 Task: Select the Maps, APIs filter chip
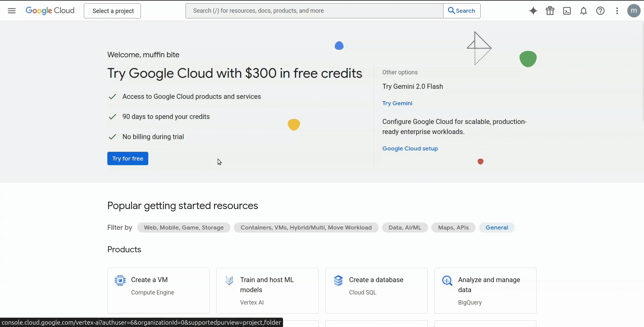click(453, 227)
